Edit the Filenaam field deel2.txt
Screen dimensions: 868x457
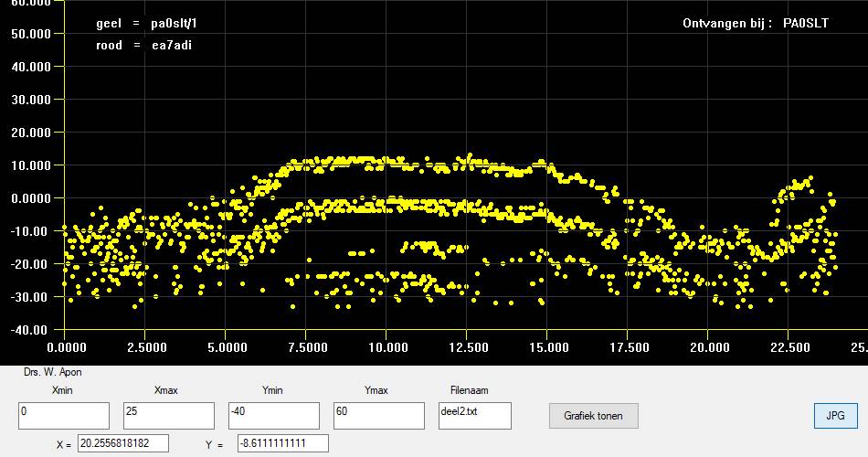coord(475,416)
